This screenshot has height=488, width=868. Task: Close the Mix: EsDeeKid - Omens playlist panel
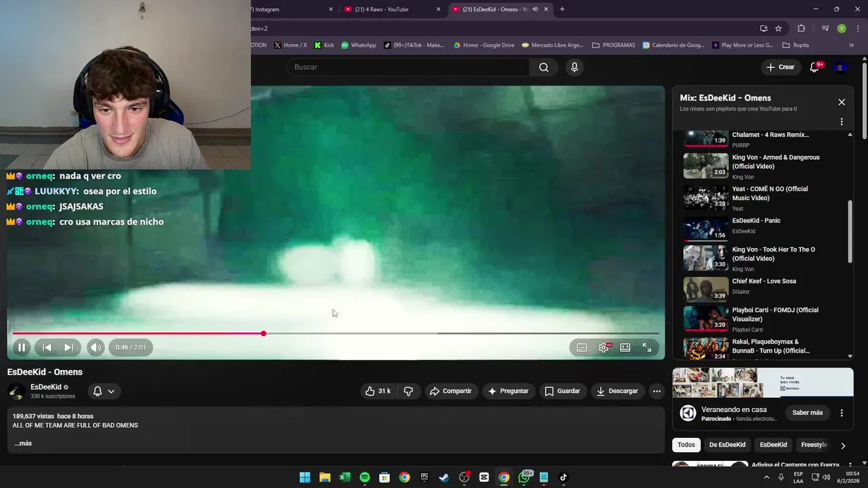[x=842, y=102]
